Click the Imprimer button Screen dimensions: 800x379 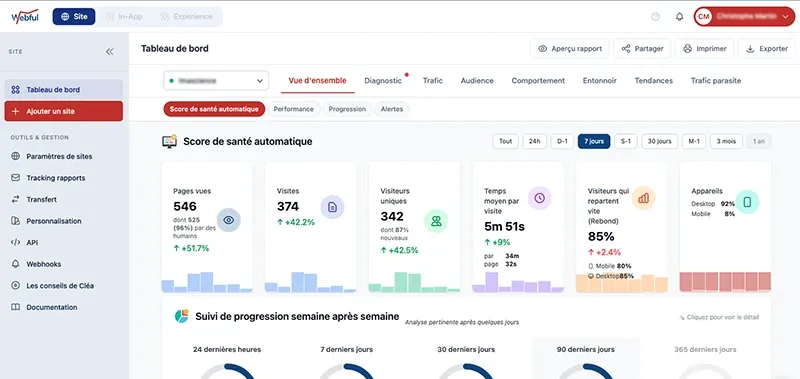[705, 49]
